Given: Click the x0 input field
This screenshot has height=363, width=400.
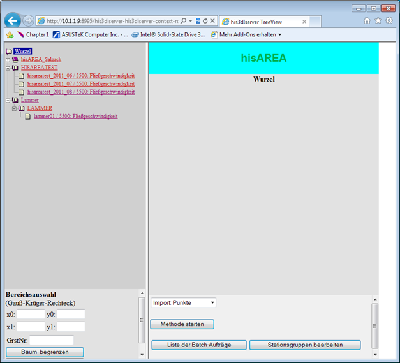Looking at the screenshot, I should pyautogui.click(x=31, y=314).
